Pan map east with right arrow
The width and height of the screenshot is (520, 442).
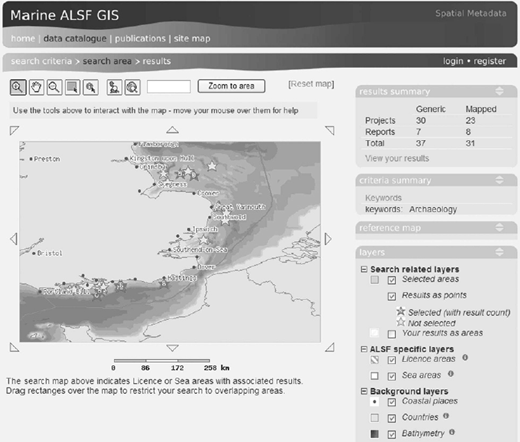coord(328,239)
